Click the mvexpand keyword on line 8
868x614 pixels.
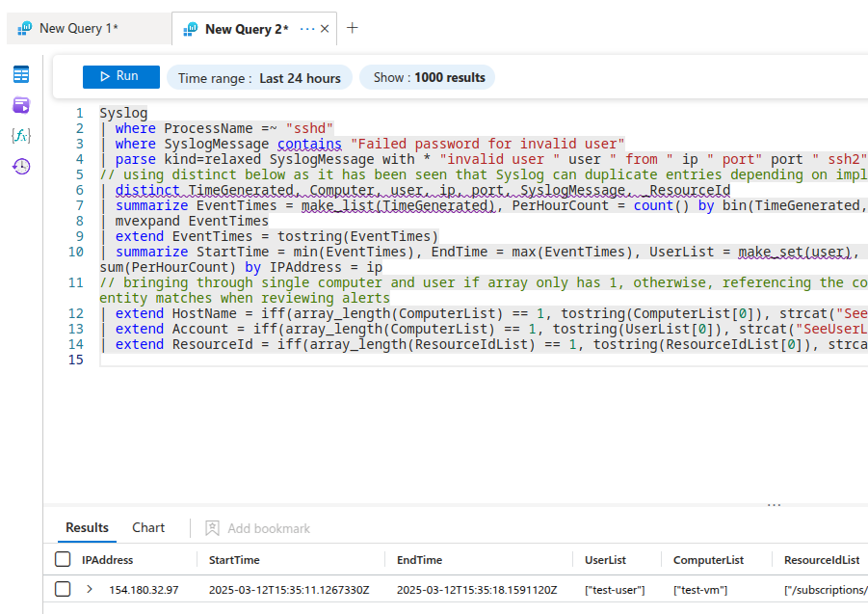[x=147, y=221]
